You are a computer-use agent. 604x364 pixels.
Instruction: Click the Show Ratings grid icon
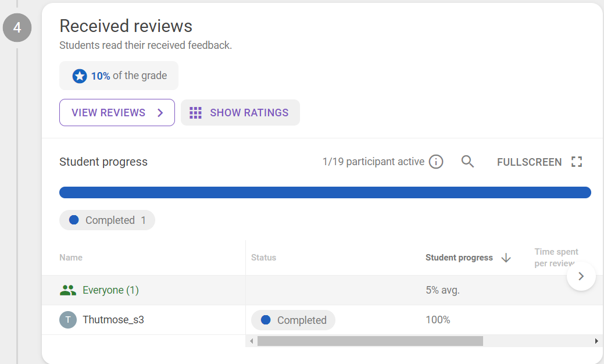point(196,113)
